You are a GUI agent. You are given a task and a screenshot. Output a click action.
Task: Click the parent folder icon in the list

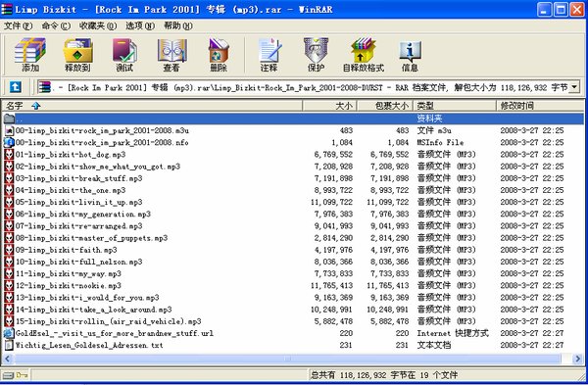coord(9,119)
